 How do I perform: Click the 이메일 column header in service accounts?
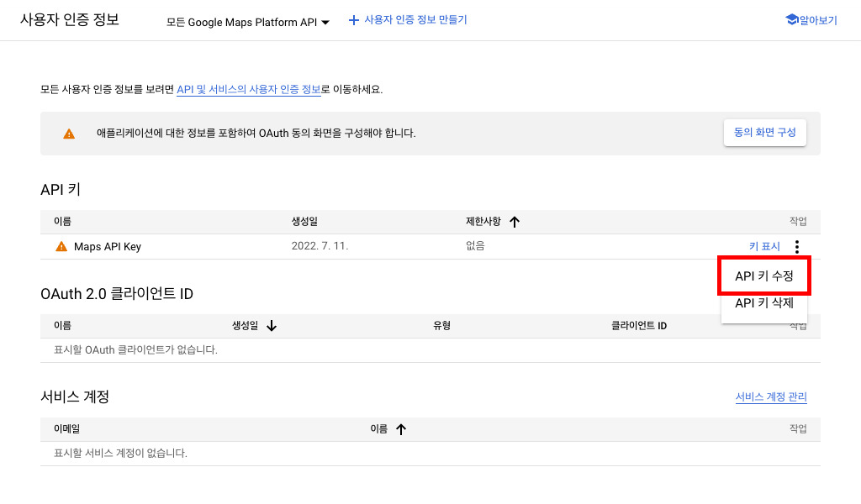pyautogui.click(x=66, y=429)
